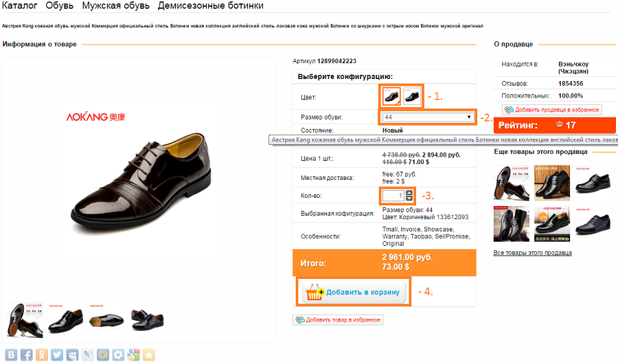Decrease quantity with the down arrow

click(x=410, y=200)
